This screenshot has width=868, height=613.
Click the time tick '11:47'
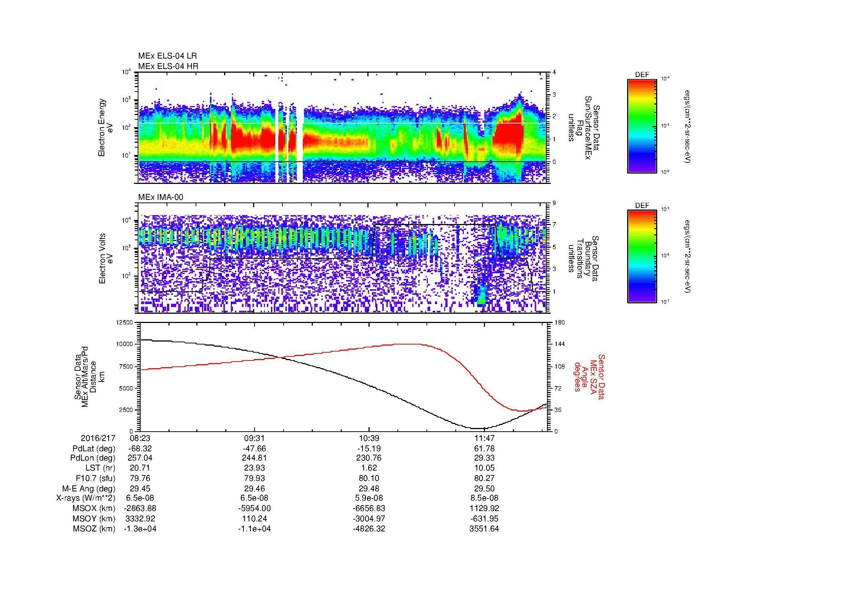pos(484,438)
